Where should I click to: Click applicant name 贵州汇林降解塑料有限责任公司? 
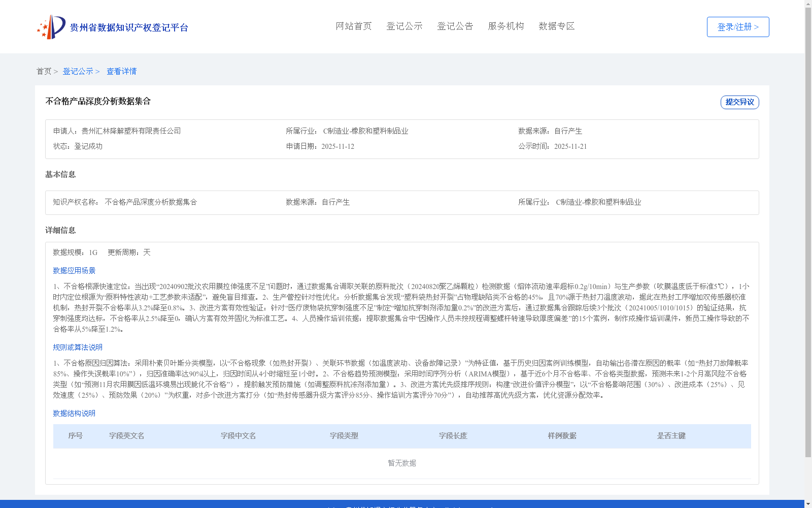(131, 131)
